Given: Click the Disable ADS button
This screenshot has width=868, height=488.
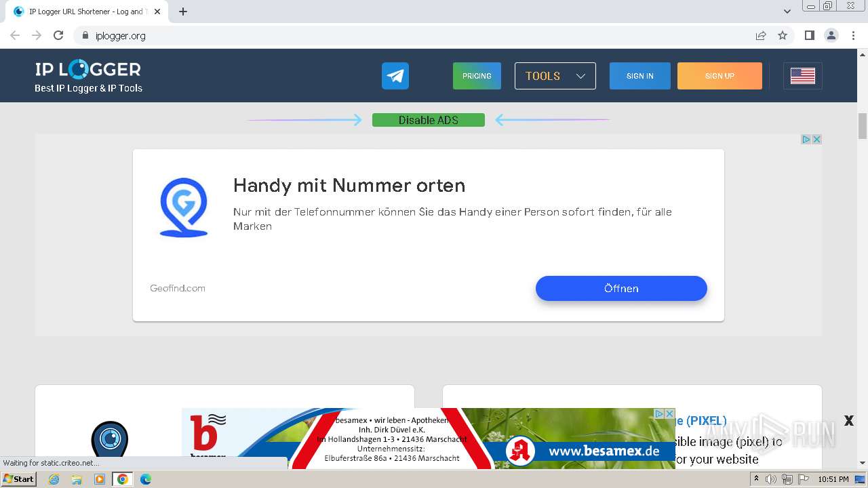Looking at the screenshot, I should point(429,120).
